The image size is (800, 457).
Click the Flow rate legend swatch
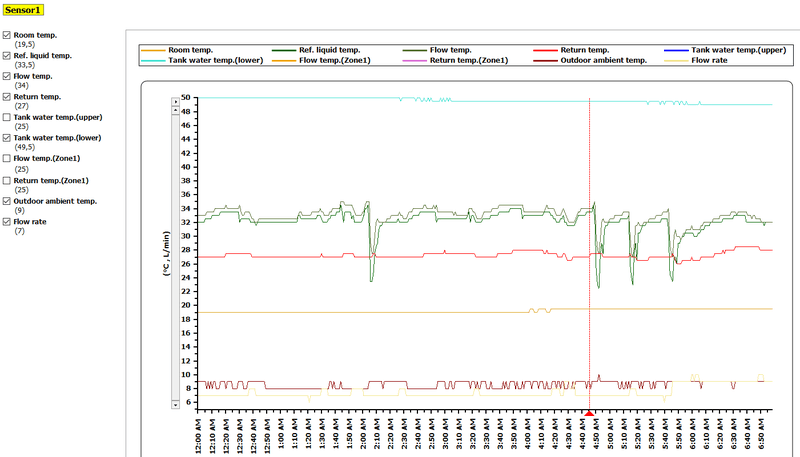tap(676, 61)
